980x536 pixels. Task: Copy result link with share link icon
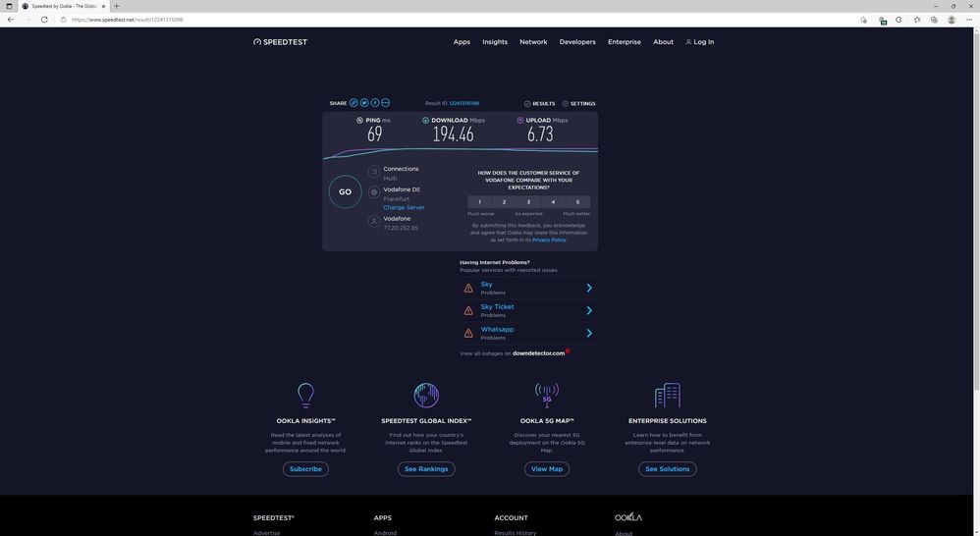click(354, 103)
